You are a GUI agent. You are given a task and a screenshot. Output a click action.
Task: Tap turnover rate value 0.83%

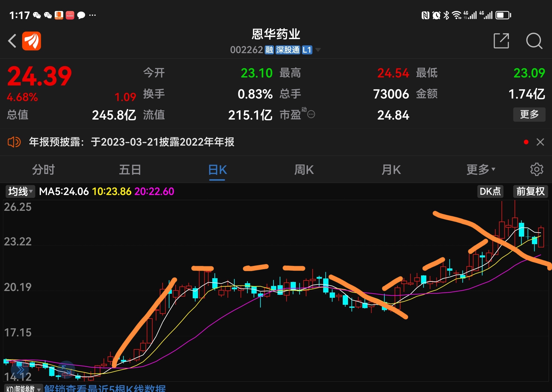(255, 94)
